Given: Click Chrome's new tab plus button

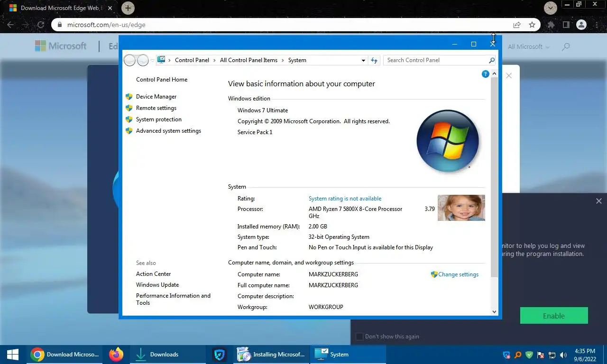Looking at the screenshot, I should coord(128,8).
